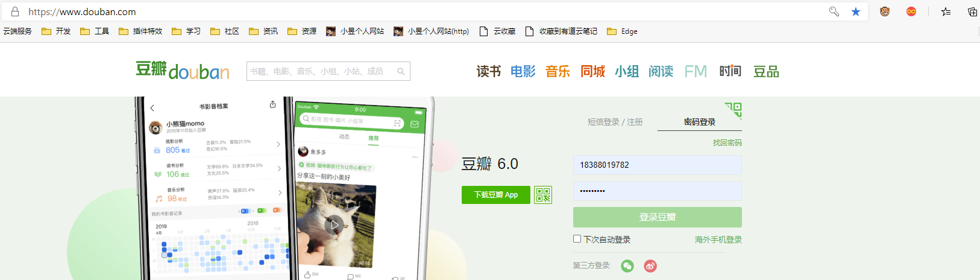The height and width of the screenshot is (280, 980).
Task: Click 海外手机登录 link
Action: (x=718, y=240)
